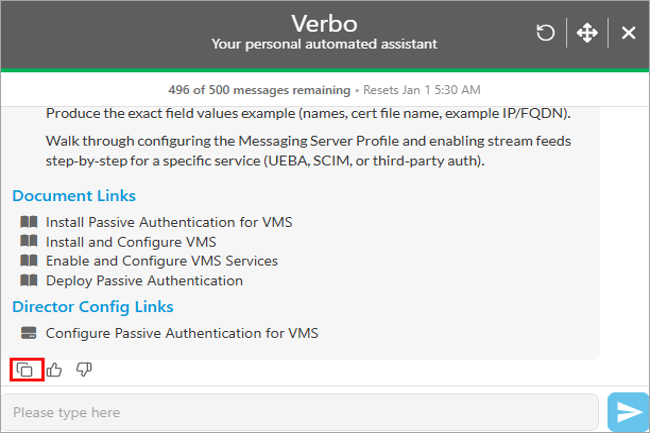The image size is (650, 433).
Task: Click book icon beside Install and Configure VMS
Action: coord(28,241)
